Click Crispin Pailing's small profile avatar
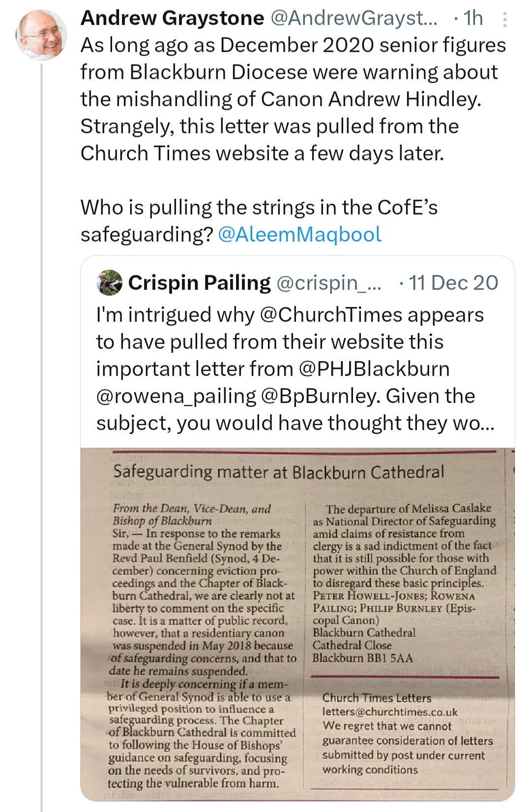The image size is (531, 812). (x=110, y=282)
